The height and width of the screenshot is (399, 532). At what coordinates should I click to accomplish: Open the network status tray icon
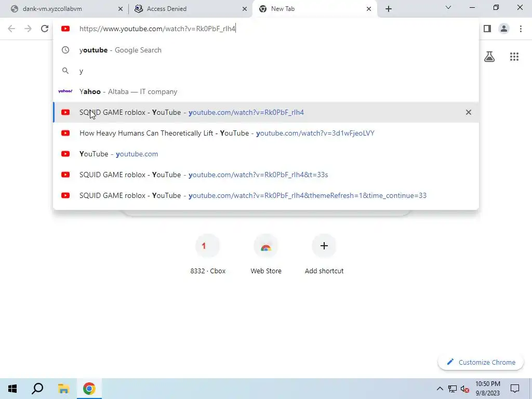[453, 389]
